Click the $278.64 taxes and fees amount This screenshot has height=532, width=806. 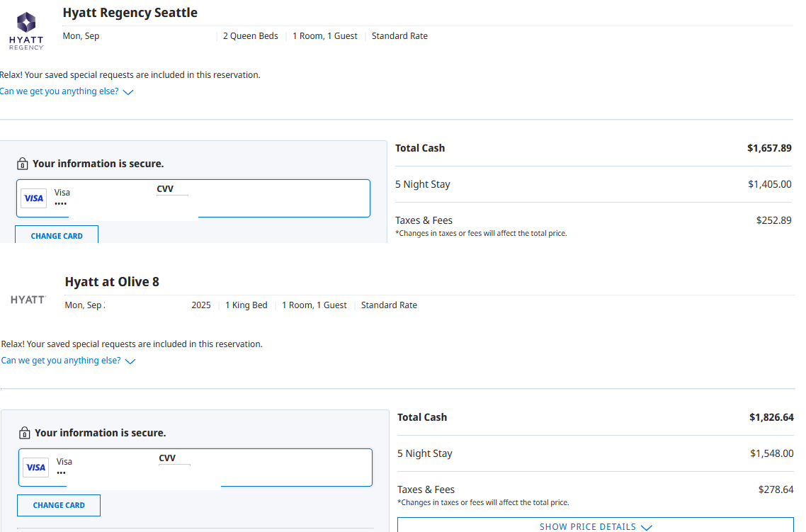[776, 489]
